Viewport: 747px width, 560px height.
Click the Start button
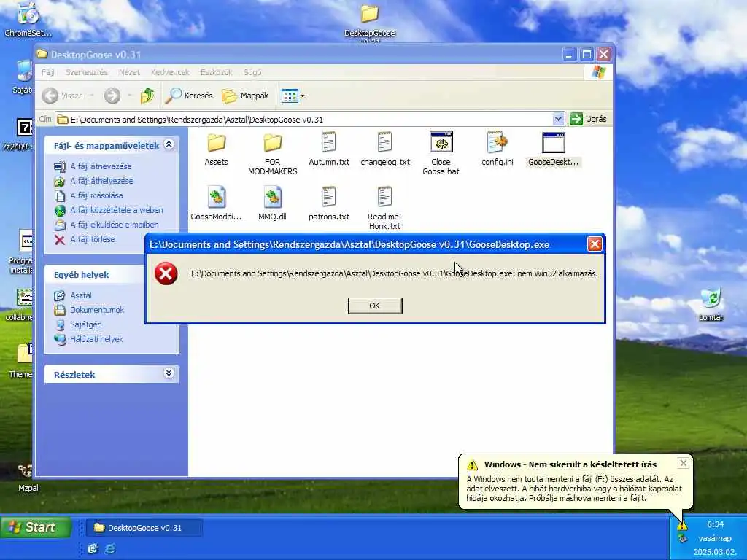point(35,527)
